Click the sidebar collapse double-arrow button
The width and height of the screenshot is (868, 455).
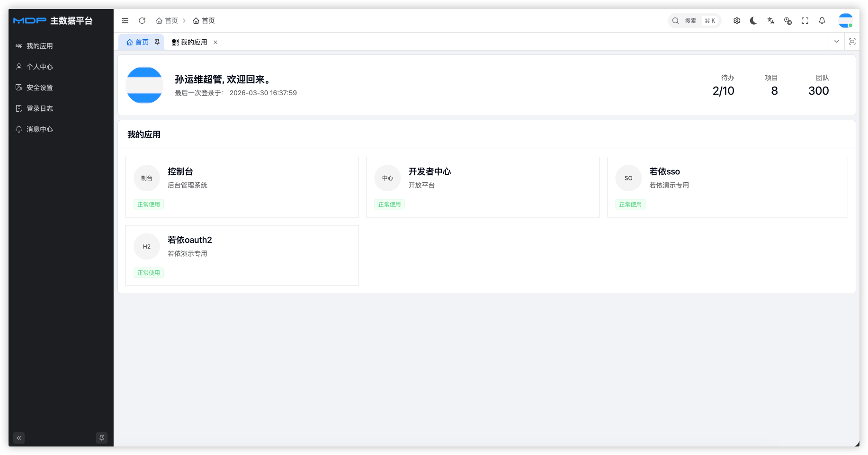19,438
